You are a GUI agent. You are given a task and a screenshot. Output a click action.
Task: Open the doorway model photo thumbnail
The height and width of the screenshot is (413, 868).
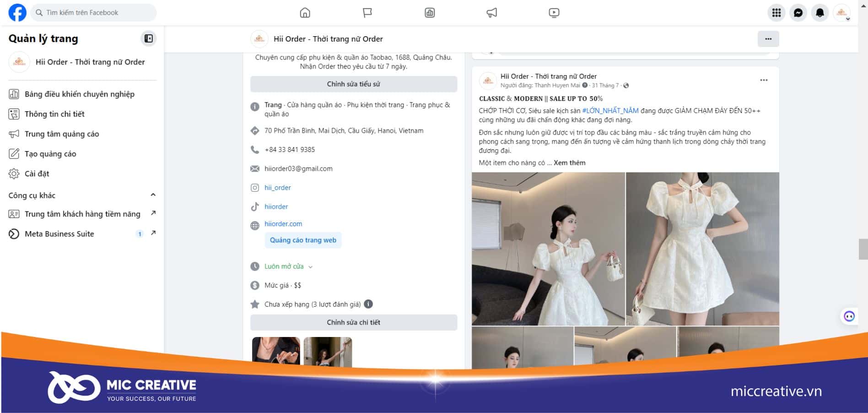click(x=328, y=352)
